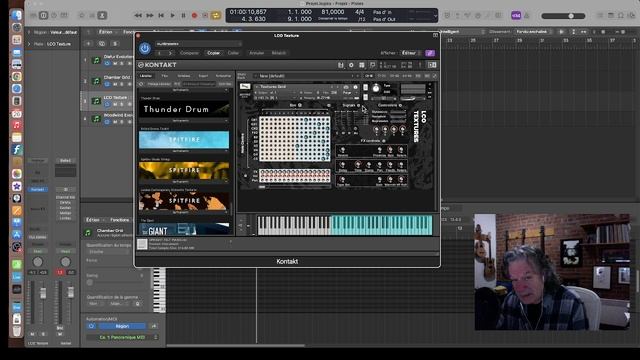The height and width of the screenshot is (360, 640).
Task: Click the Comparer button in plugin header
Action: 189,53
